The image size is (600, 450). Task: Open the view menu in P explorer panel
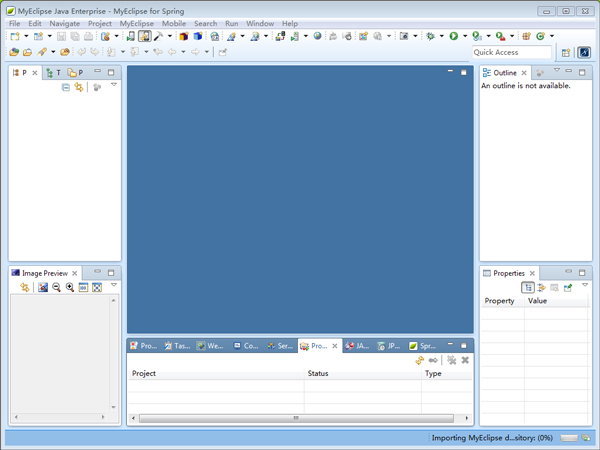click(x=114, y=87)
